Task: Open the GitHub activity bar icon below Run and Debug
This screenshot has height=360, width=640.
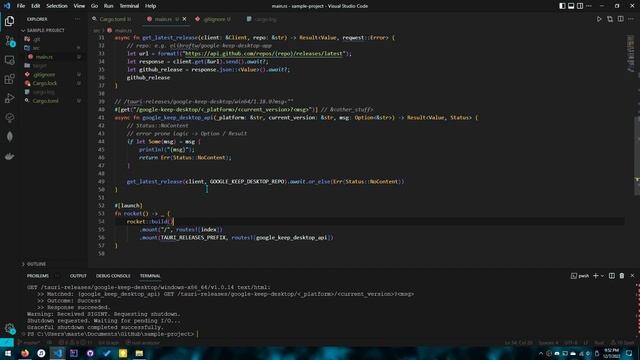Action: (x=9, y=118)
